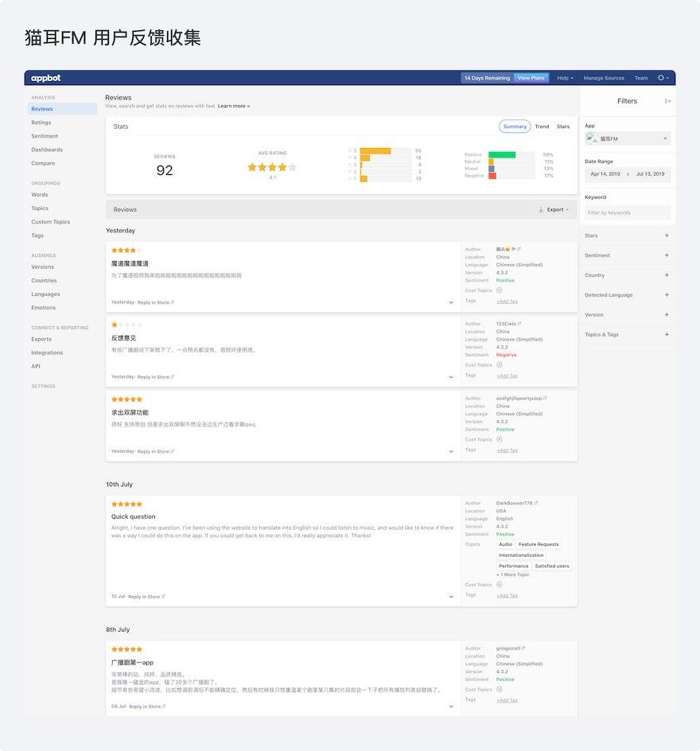Open the Help dropdown menu

[565, 78]
